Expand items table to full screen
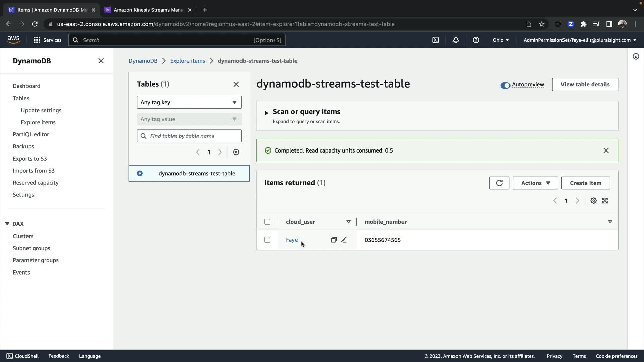Image resolution: width=644 pixels, height=362 pixels. (x=605, y=201)
